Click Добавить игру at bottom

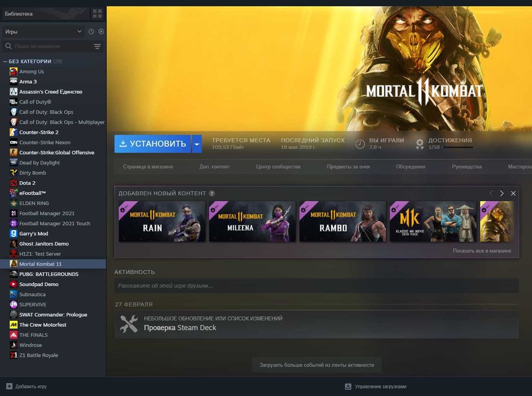click(x=27, y=386)
